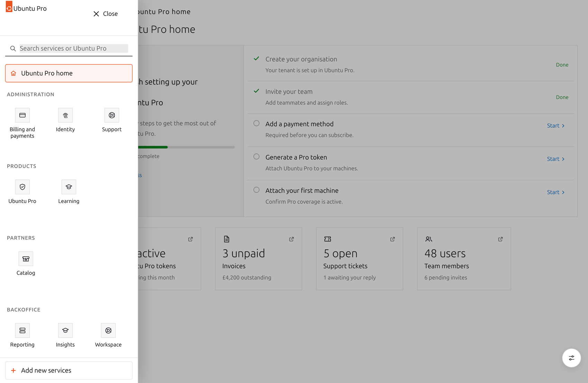Open the Catalog partner service
This screenshot has height=383, width=588.
[x=26, y=264]
